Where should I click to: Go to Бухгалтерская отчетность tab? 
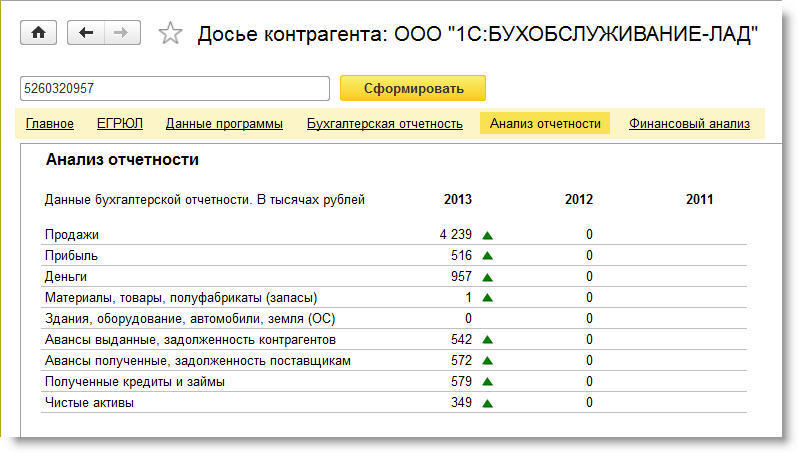[384, 124]
